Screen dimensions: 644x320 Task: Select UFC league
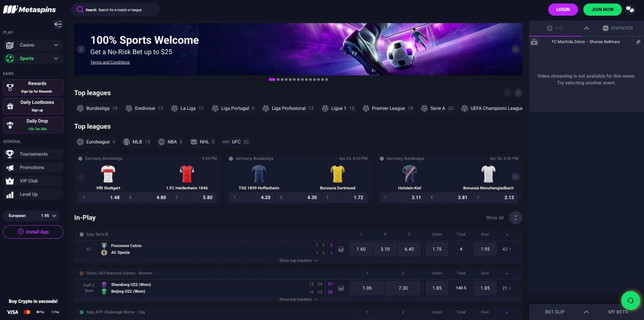click(236, 142)
